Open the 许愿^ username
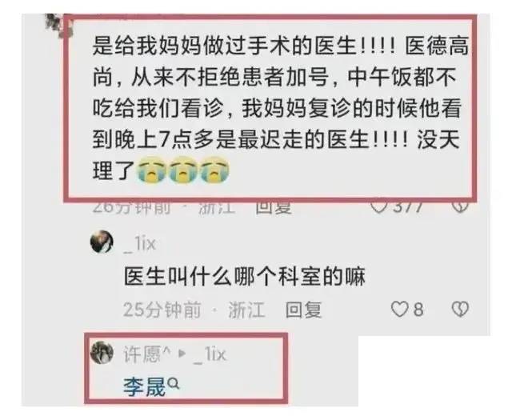This screenshot has height=420, width=512. pos(147,354)
